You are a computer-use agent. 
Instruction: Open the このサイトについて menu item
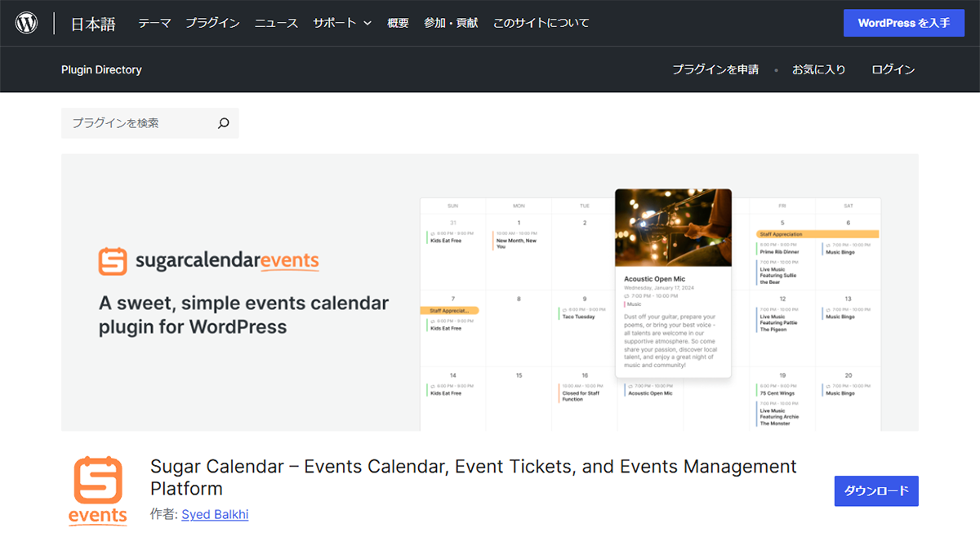[541, 23]
